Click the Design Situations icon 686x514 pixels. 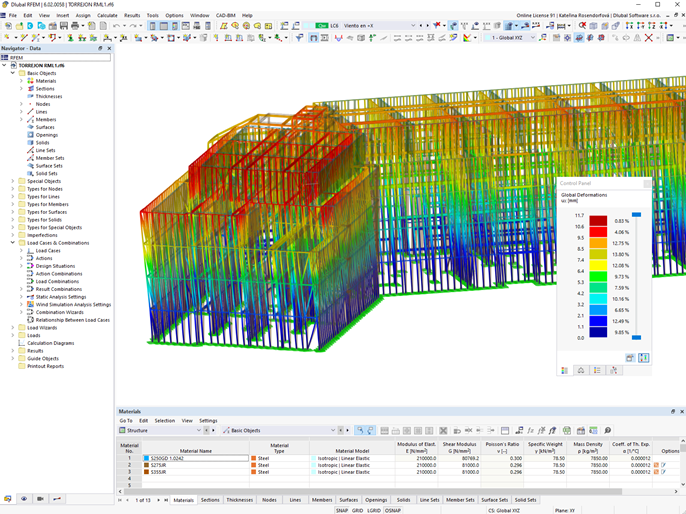click(31, 266)
